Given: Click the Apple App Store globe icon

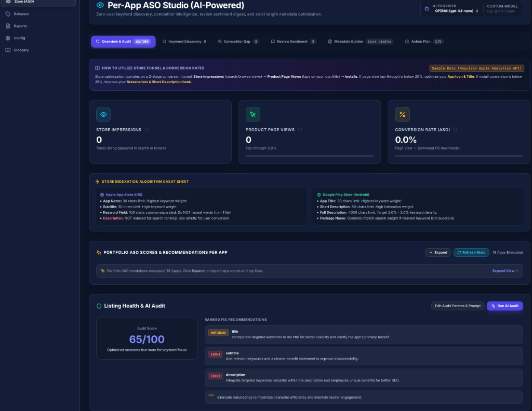Looking at the screenshot, I should click(102, 195).
